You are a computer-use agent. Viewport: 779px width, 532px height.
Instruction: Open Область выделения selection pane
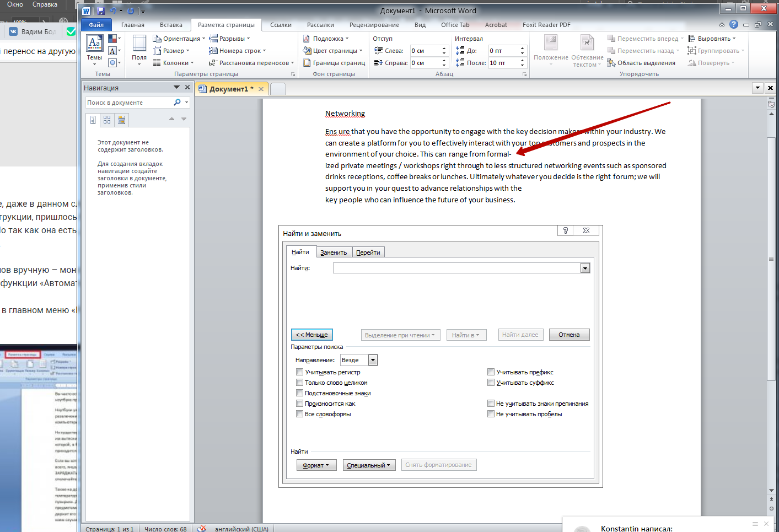641,63
